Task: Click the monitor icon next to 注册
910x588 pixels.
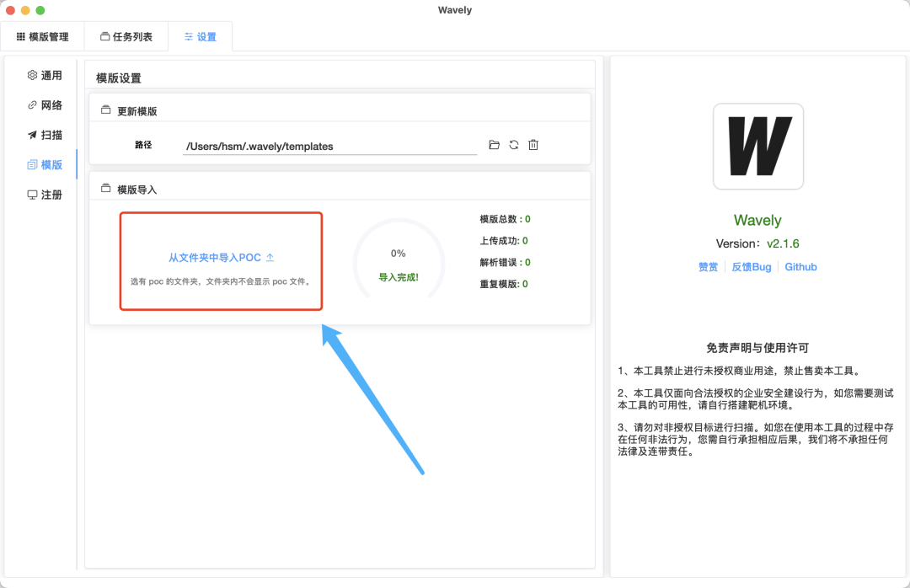Action: pyautogui.click(x=32, y=195)
